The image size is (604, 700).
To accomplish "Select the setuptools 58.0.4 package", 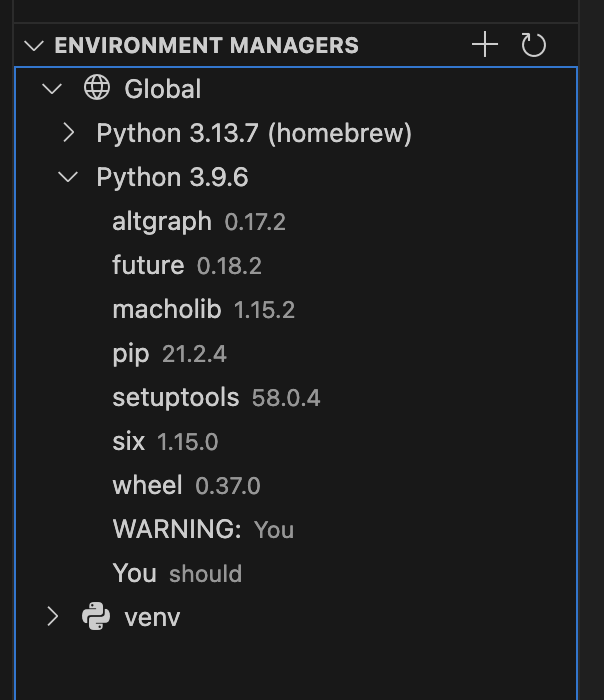I will (296, 397).
